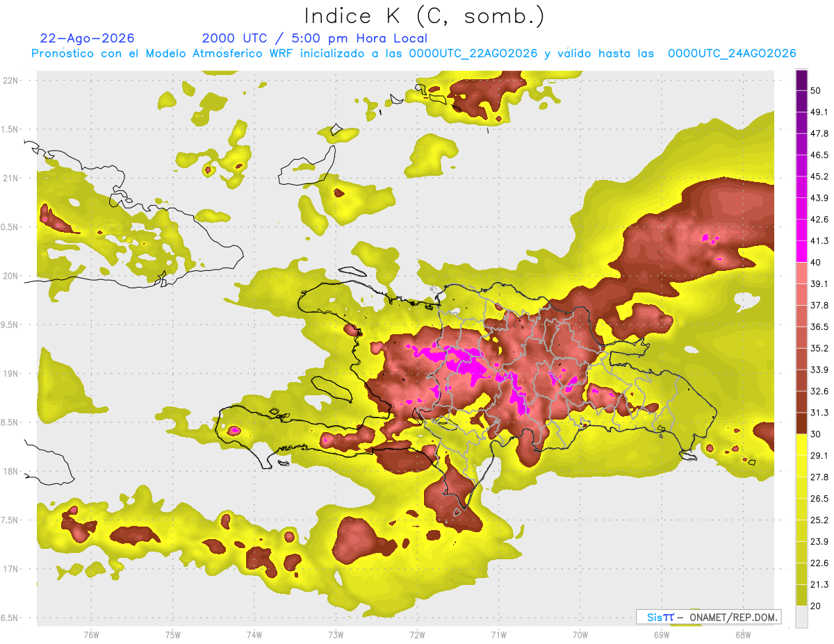Click the 'ONAMET/REP.DOM.' credit box

point(708,617)
